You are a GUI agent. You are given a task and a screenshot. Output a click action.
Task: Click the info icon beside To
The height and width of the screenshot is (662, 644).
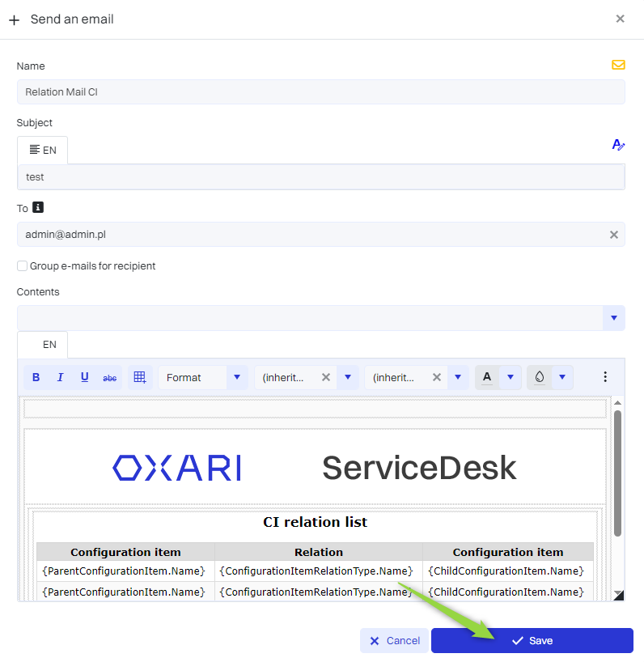[x=37, y=208]
